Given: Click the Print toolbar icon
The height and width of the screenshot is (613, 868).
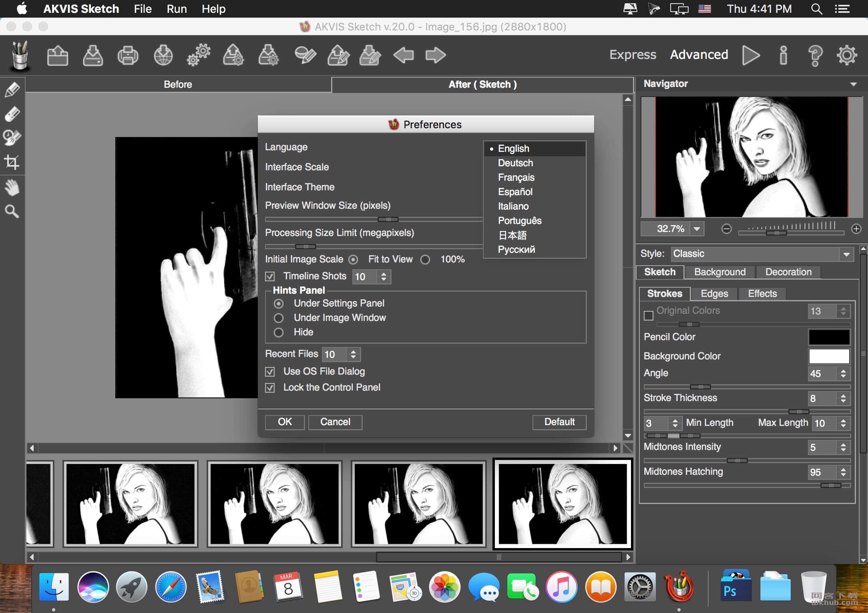Looking at the screenshot, I should click(x=128, y=55).
